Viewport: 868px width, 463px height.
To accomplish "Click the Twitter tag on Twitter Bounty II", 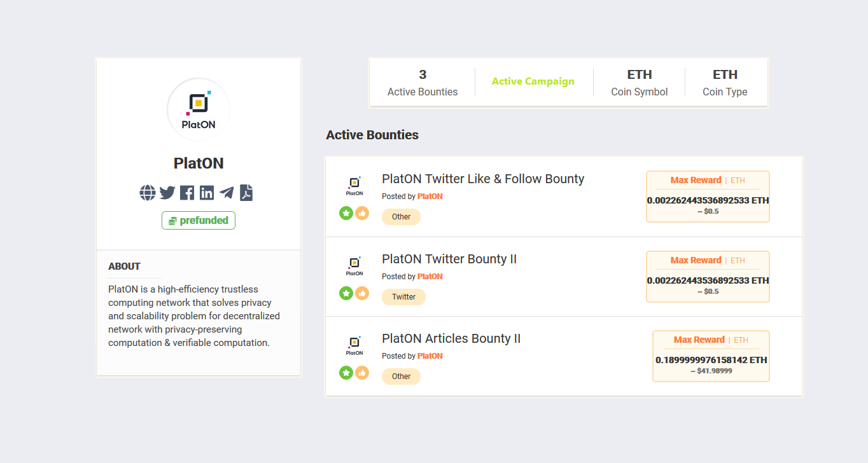I will pos(403,297).
